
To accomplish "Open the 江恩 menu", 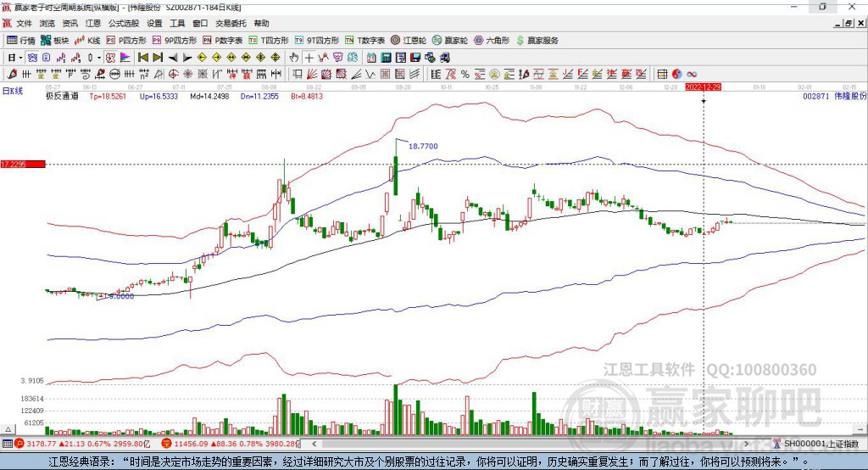I will [x=93, y=23].
